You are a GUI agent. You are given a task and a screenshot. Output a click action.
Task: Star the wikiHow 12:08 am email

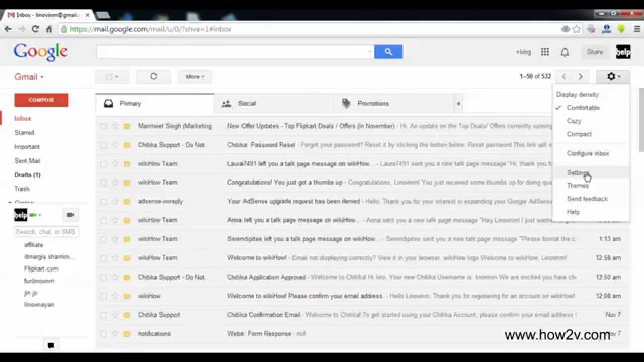(115, 296)
